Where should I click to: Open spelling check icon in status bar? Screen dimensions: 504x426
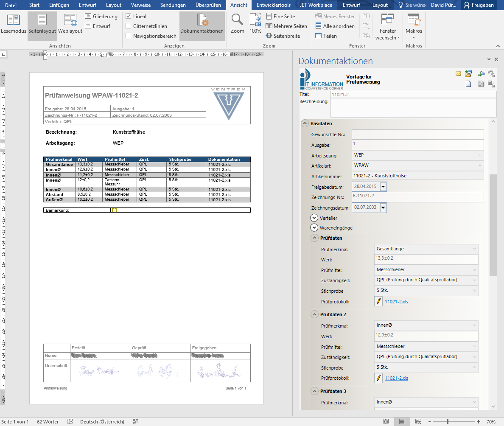70,421
